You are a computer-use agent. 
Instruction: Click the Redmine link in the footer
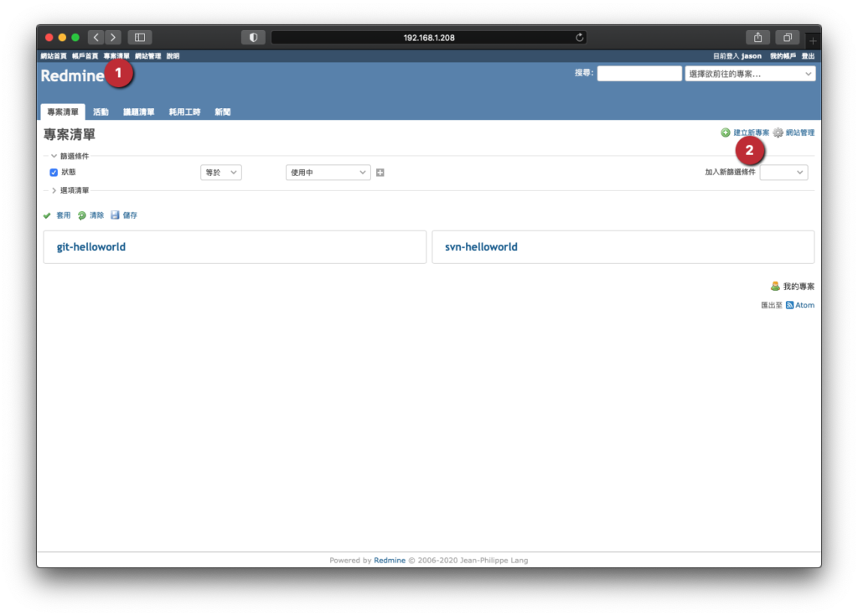coord(390,560)
